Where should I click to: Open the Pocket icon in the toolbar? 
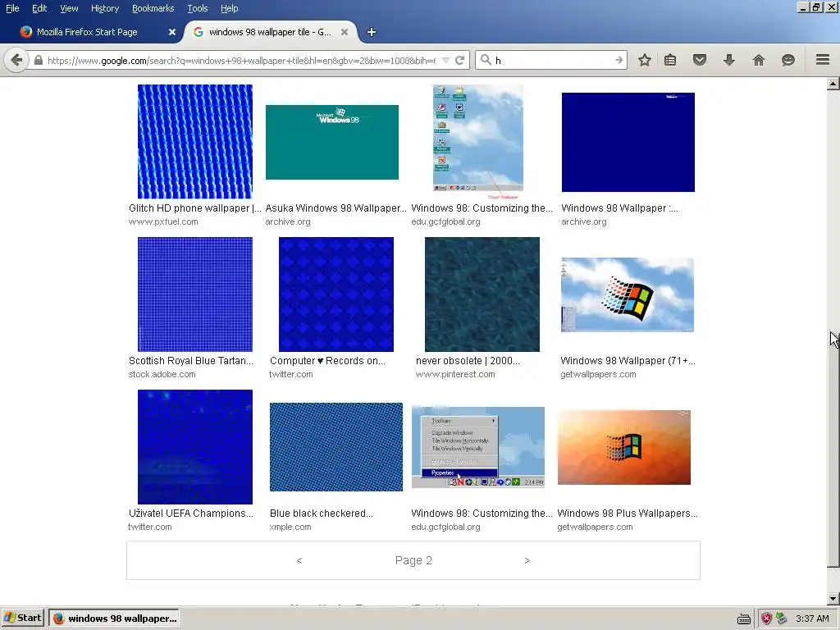coord(700,60)
